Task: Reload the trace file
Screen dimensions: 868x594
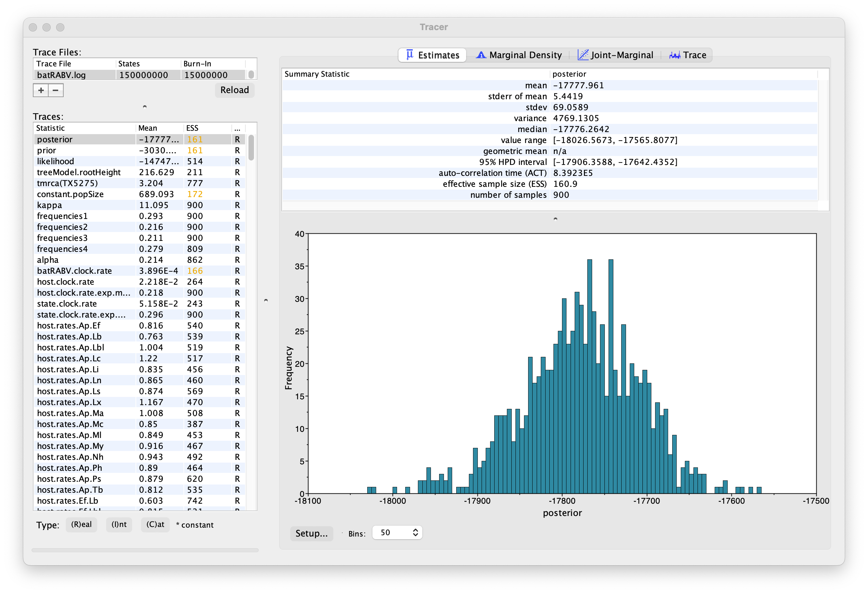Action: click(x=234, y=90)
